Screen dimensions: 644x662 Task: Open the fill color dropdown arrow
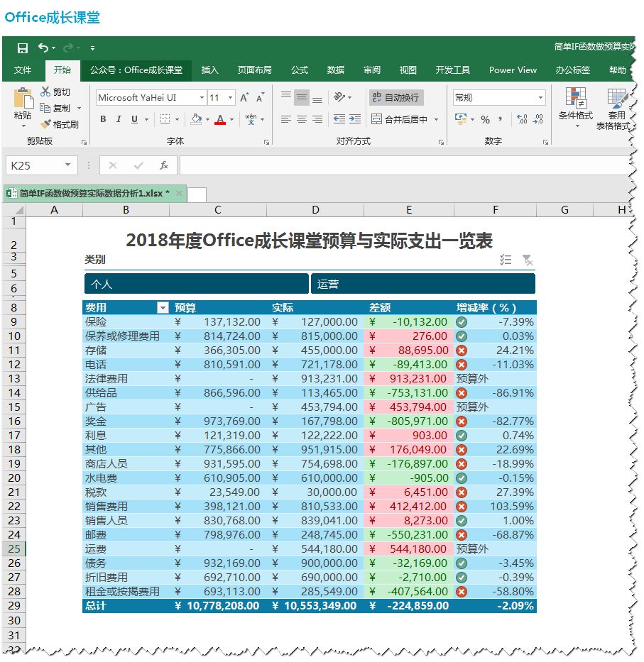tap(207, 119)
